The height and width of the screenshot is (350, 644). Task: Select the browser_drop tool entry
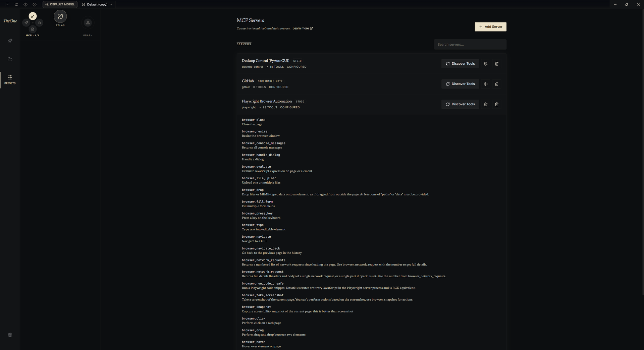click(335, 192)
